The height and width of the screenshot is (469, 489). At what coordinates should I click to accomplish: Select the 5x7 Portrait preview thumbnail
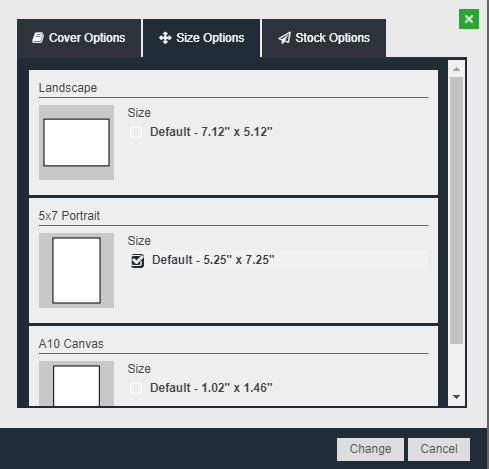[76, 270]
